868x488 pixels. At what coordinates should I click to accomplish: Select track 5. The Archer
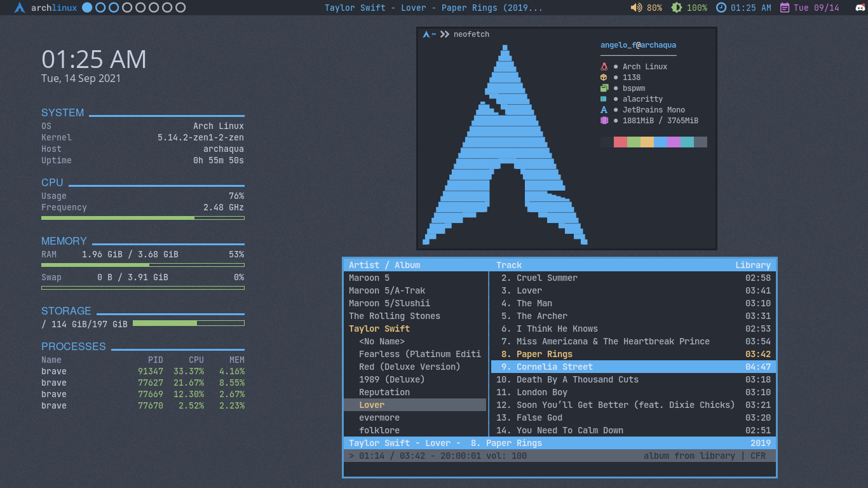(x=633, y=316)
